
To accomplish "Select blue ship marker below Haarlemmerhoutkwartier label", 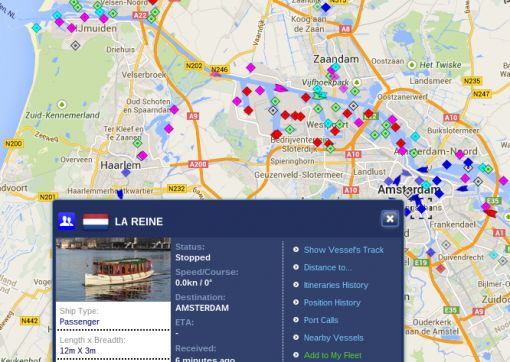I will pos(120,195).
